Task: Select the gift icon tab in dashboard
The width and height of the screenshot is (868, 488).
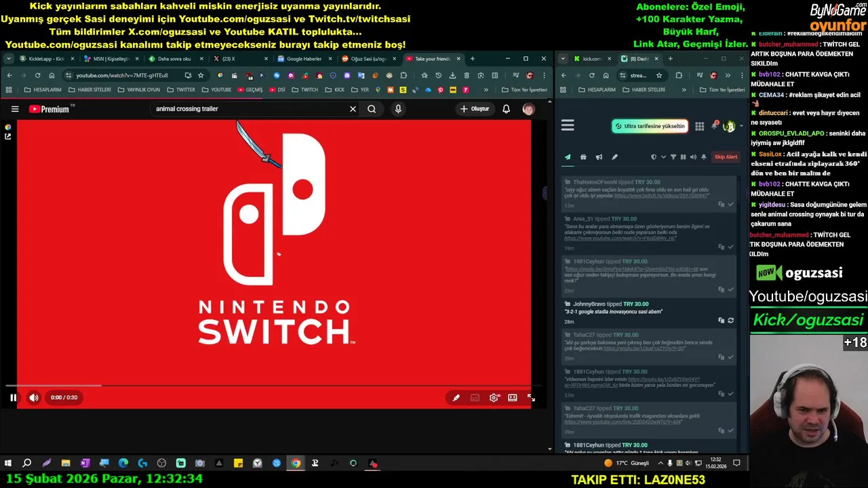Action: tap(583, 157)
